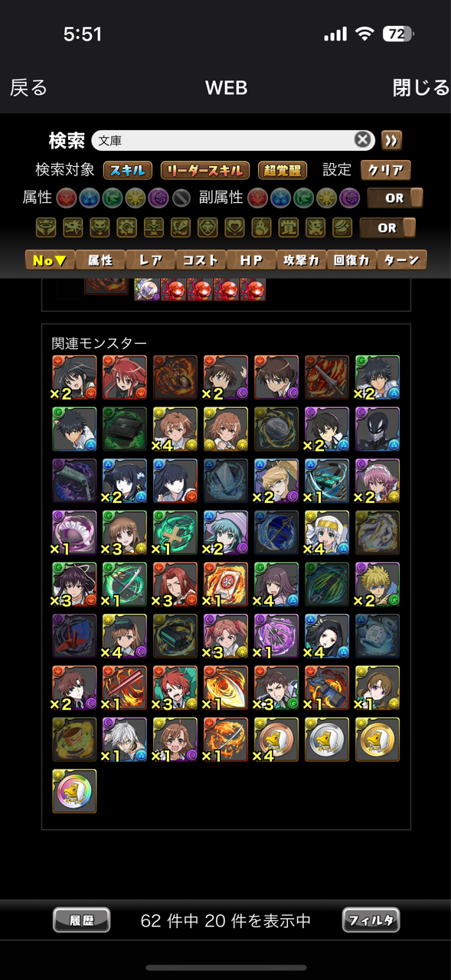Tap the クリア settings button
This screenshot has height=980, width=451.
[386, 170]
